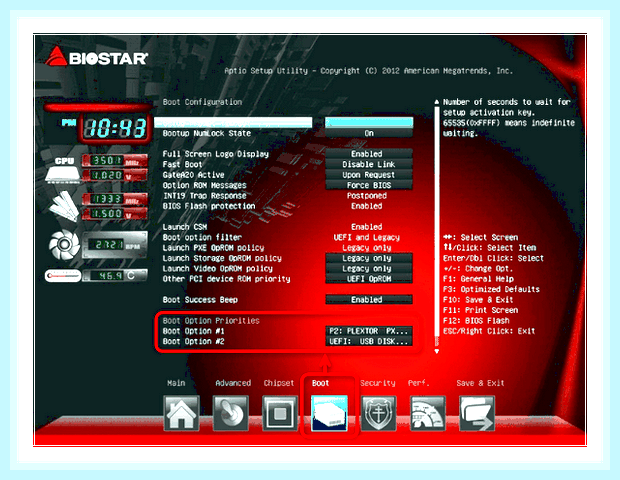
Task: Click the 46.9 C temperature readout
Action: point(115,276)
